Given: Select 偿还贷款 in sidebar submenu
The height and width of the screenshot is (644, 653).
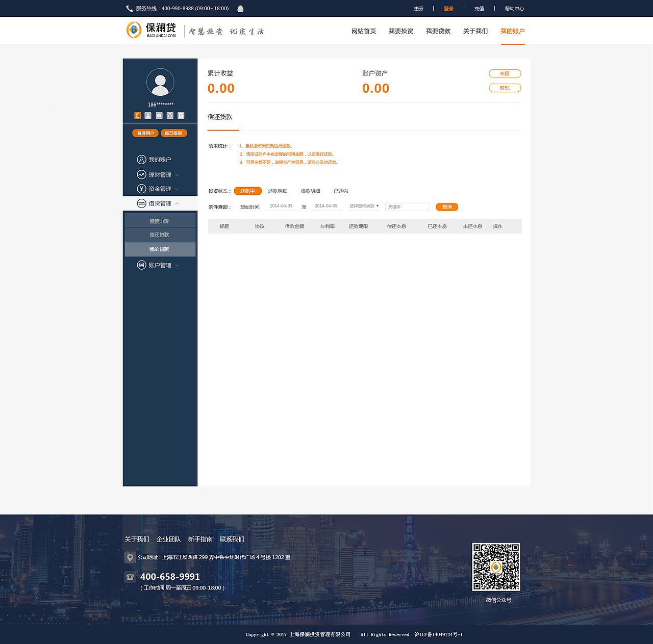Looking at the screenshot, I should 160,235.
